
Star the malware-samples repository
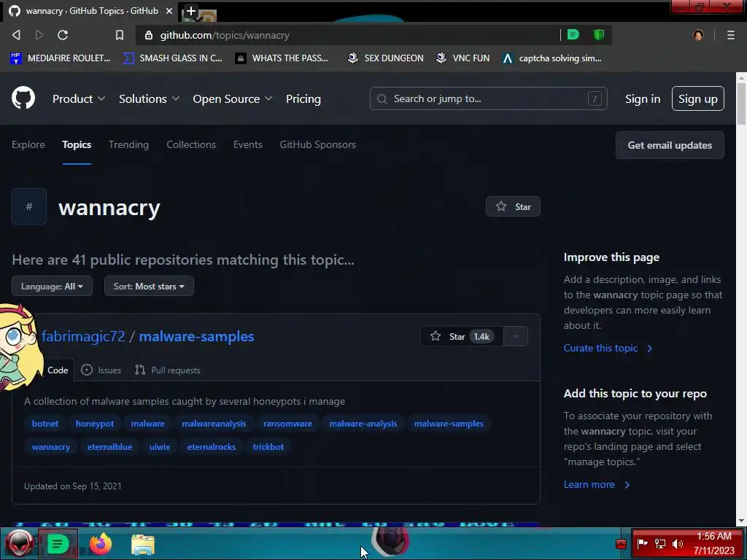(x=462, y=336)
